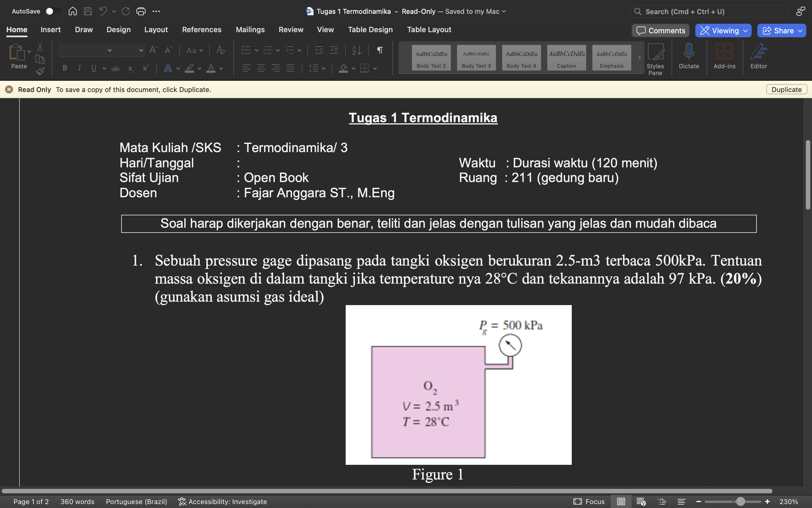Click the Sort A-Z icon
Image resolution: width=812 pixels, height=508 pixels.
[x=357, y=50]
